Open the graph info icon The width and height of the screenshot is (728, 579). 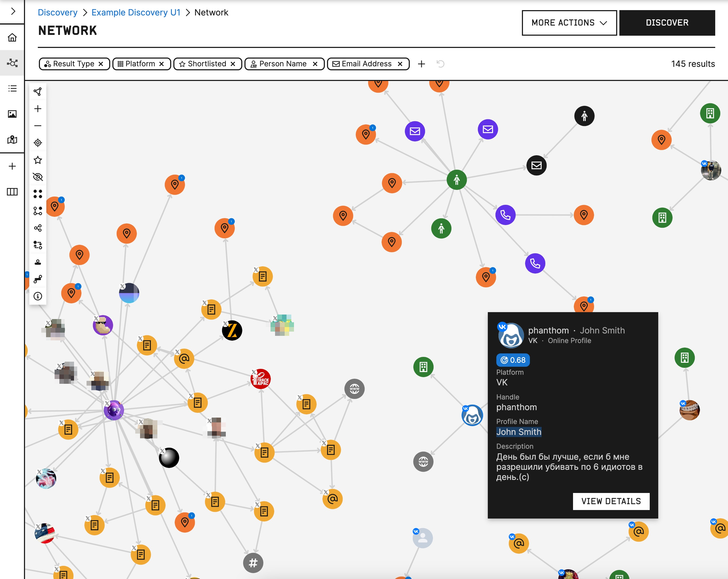(x=38, y=296)
